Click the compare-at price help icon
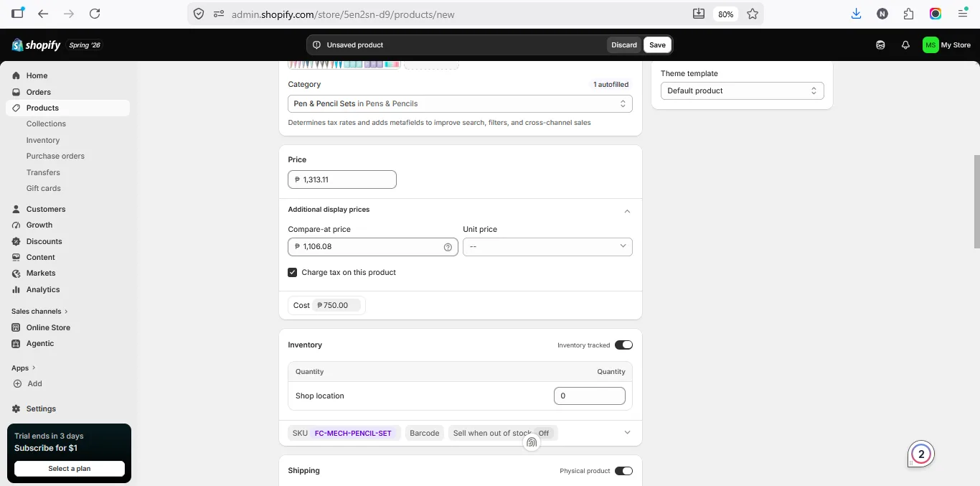 click(x=448, y=247)
